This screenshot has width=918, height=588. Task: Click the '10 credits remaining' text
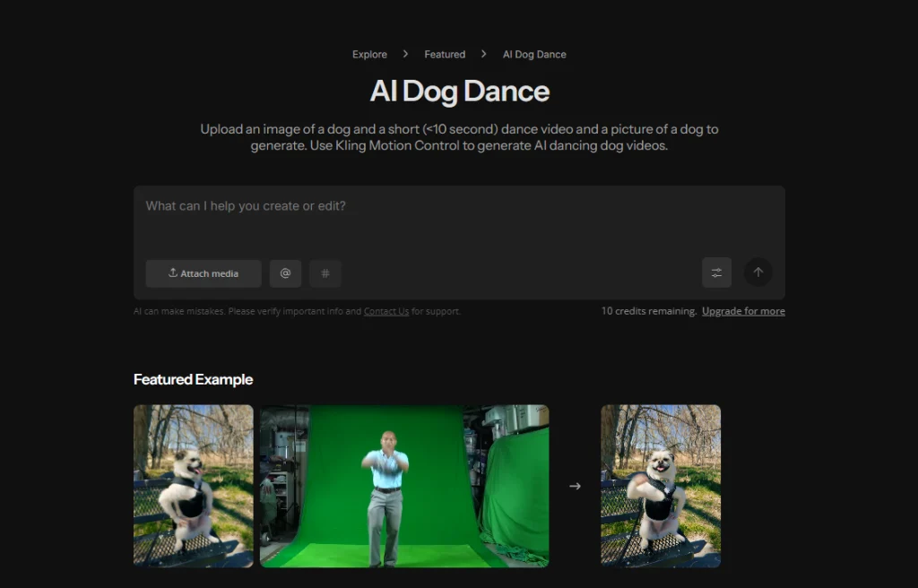(649, 312)
